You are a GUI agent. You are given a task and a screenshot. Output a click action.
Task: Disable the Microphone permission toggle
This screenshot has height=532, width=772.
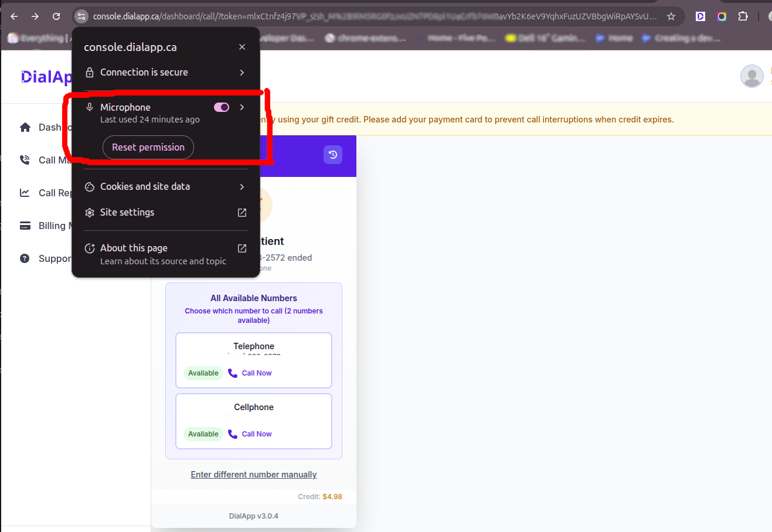click(222, 107)
